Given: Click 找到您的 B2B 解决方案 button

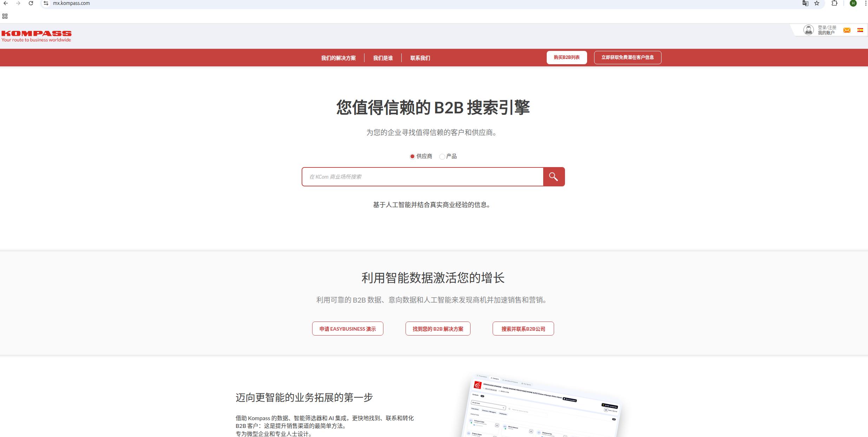Looking at the screenshot, I should [x=438, y=329].
